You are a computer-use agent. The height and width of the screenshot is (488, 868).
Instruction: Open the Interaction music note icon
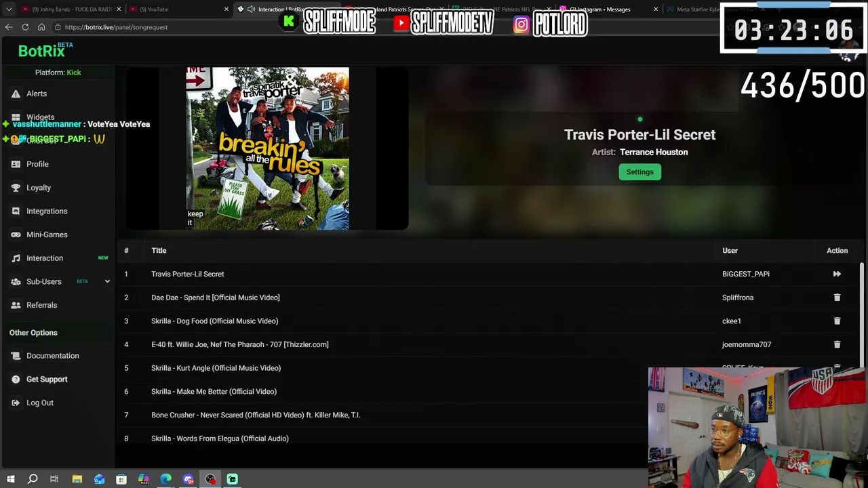[x=16, y=258]
